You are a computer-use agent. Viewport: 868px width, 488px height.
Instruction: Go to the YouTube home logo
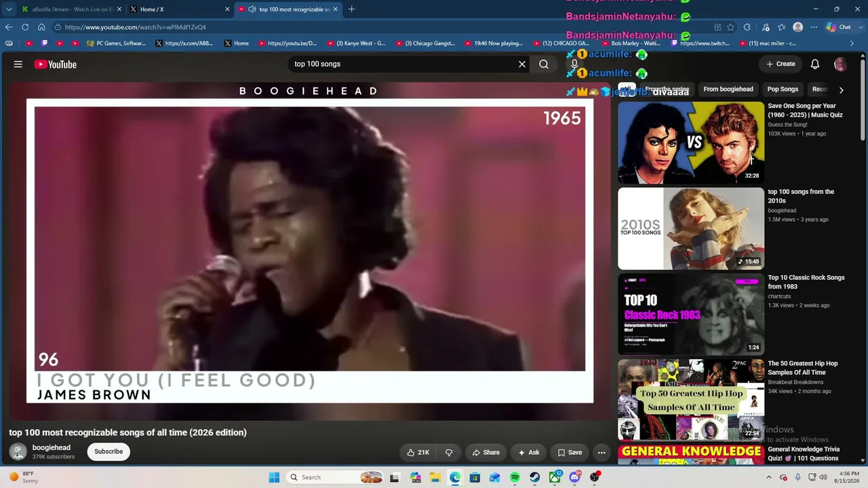point(56,64)
